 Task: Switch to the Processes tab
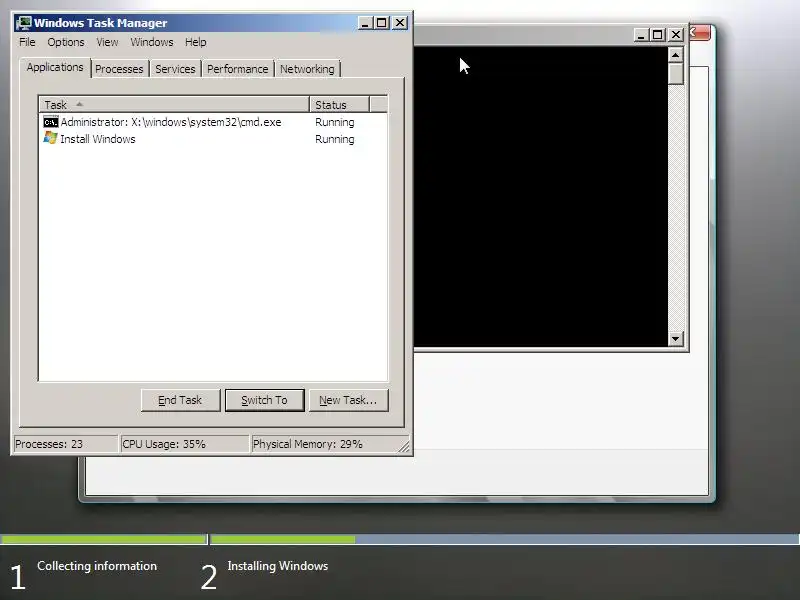[119, 69]
